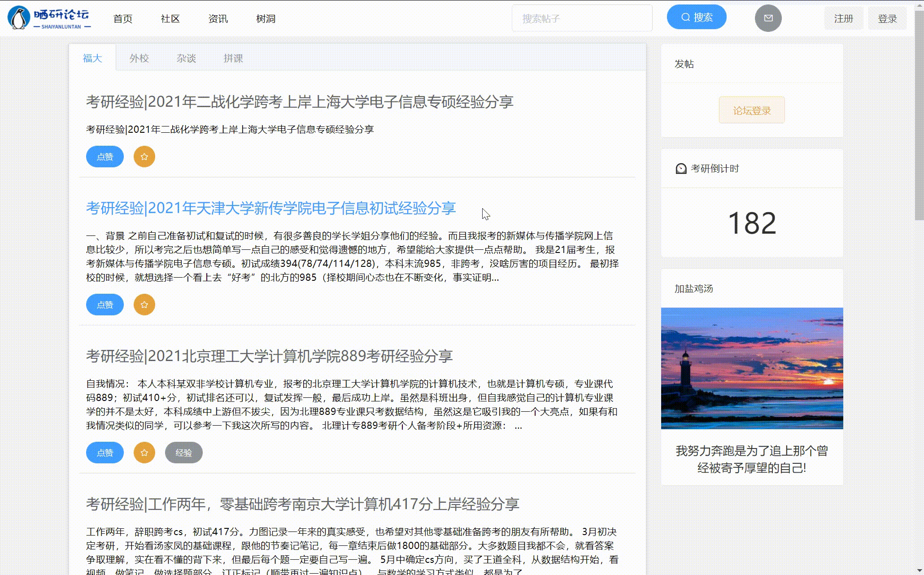Open post about 天津大学新传学院电子信息初试
924x575 pixels.
[271, 208]
